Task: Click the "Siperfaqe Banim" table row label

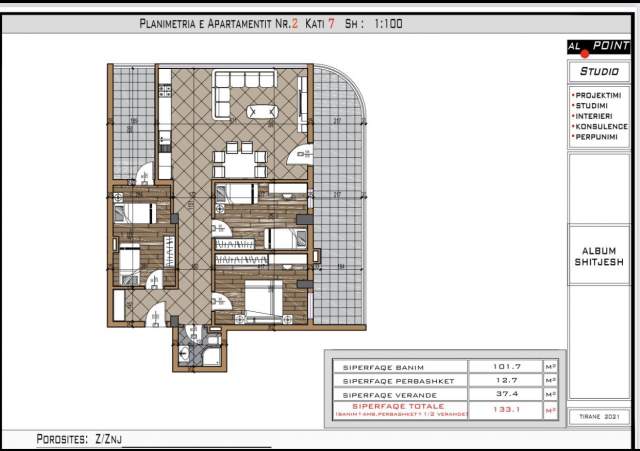Action: click(383, 367)
